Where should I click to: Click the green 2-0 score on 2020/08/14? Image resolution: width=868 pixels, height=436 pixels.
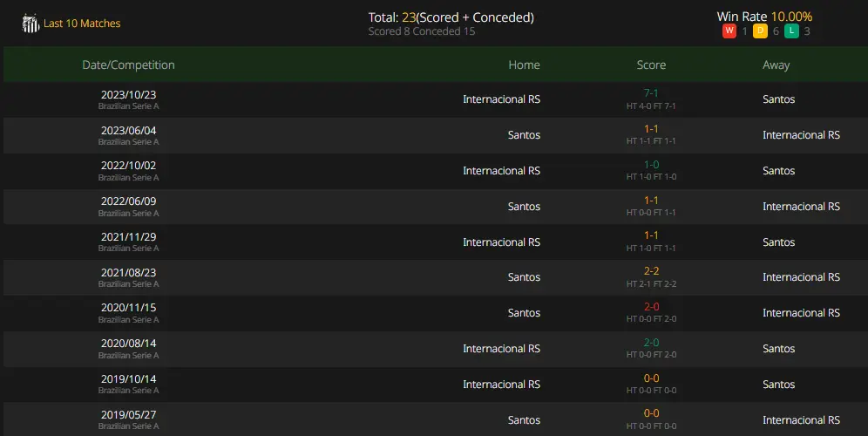pyautogui.click(x=651, y=343)
